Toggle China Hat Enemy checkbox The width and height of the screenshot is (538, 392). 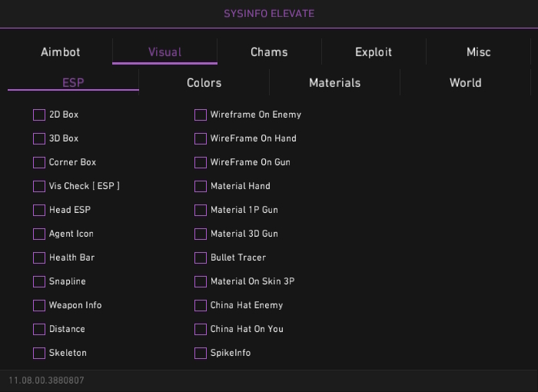click(x=201, y=305)
